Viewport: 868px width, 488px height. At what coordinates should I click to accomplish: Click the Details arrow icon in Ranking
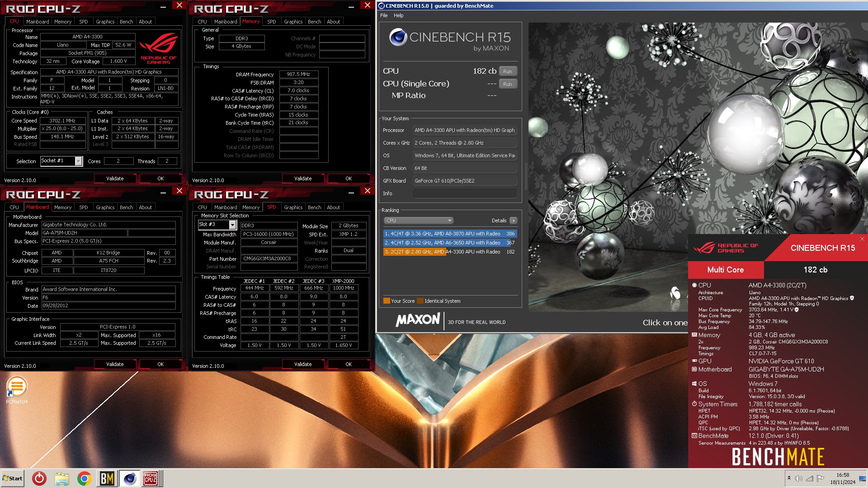pos(513,221)
